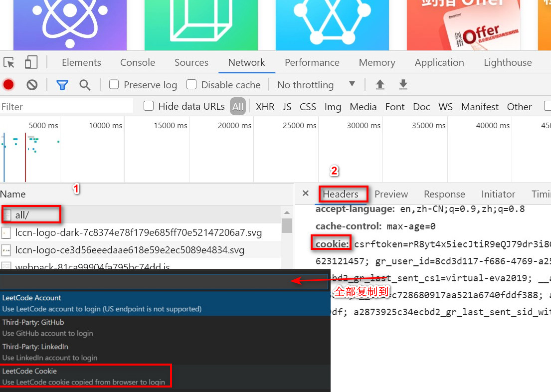
Task: Click the request list scrollbar thumb
Action: 287,225
